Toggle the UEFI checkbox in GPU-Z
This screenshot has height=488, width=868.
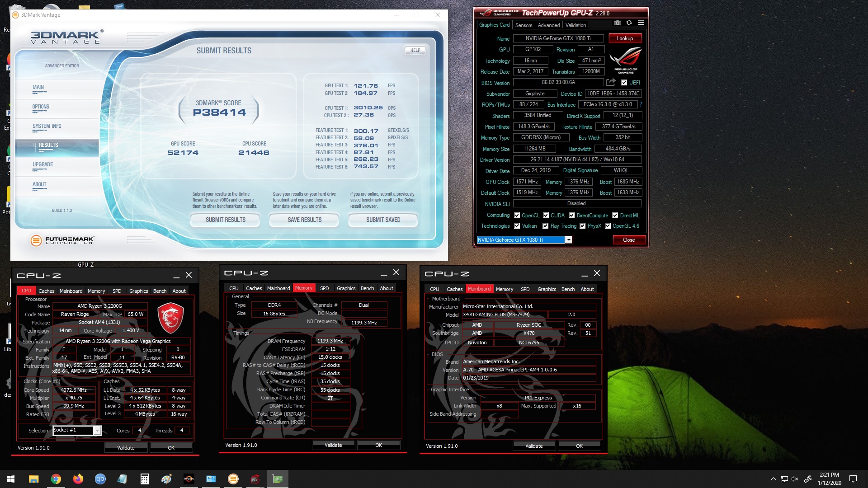pyautogui.click(x=624, y=83)
